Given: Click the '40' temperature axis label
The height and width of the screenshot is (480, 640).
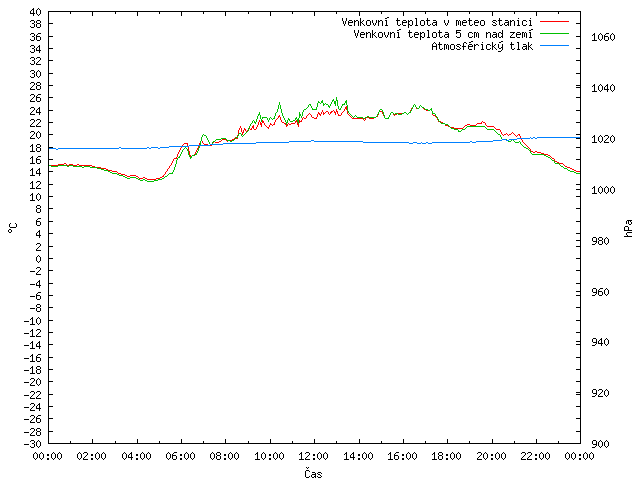Looking at the screenshot, I should click(x=36, y=12).
